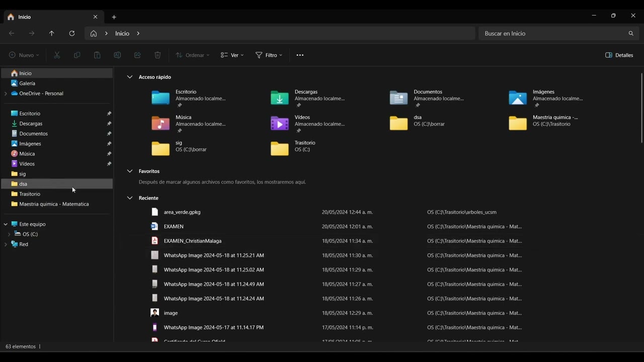This screenshot has height=362, width=644.
Task: Click the Cut scissors icon in toolbar
Action: pyautogui.click(x=57, y=55)
